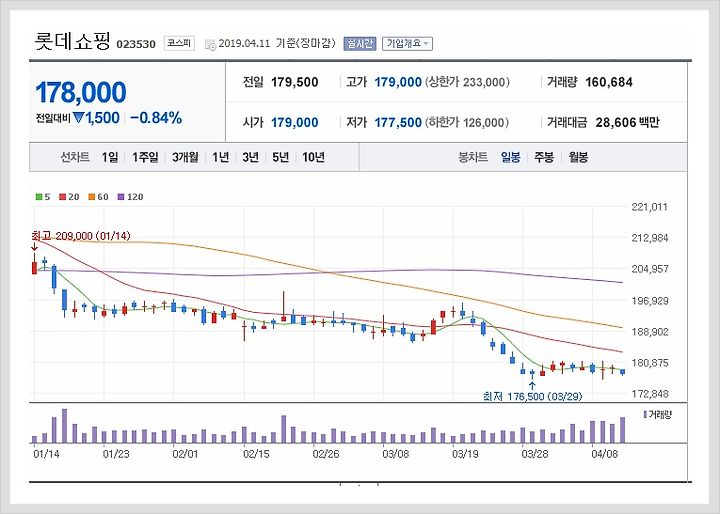Click the 거래량 volume legend marker
720x514 pixels.
pyautogui.click(x=657, y=415)
